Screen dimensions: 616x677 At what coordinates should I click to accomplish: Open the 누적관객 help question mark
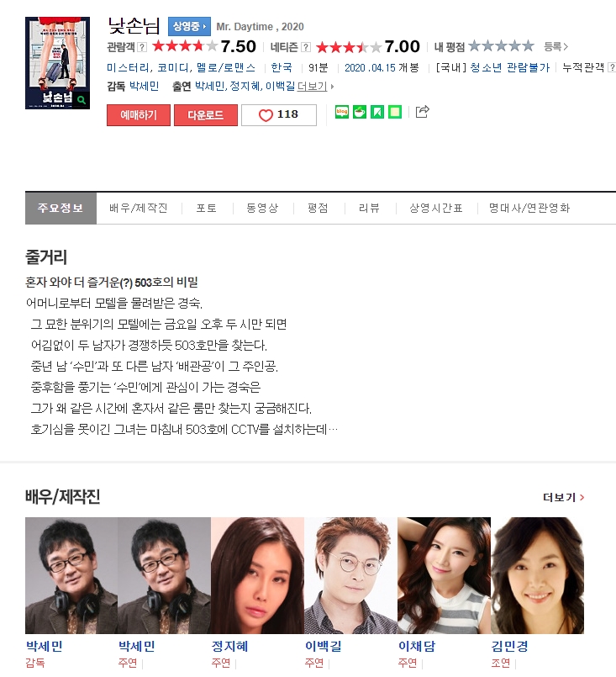click(611, 67)
